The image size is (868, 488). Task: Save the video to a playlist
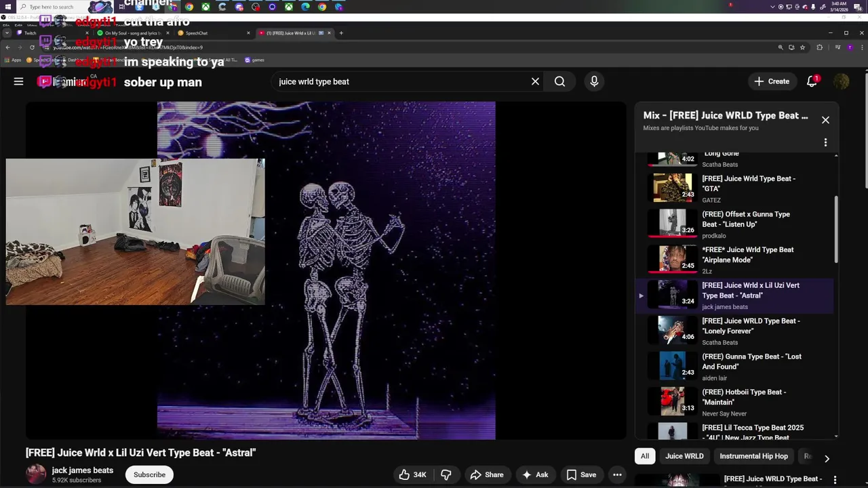tap(581, 474)
